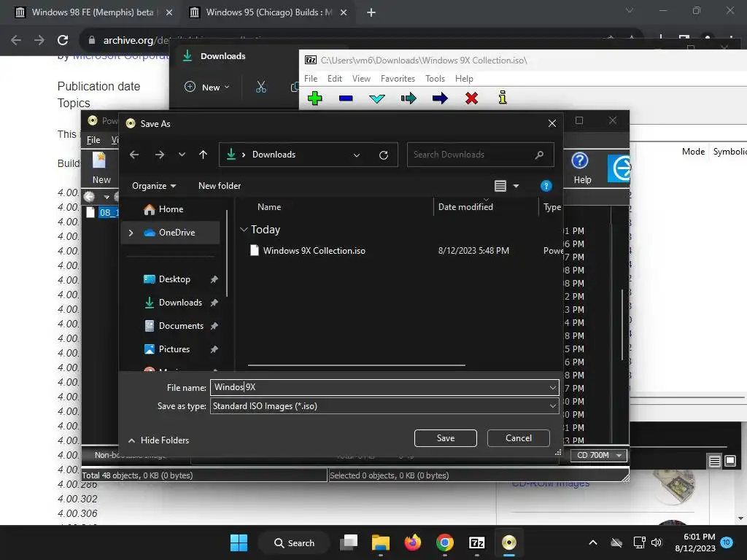Open Firefox from taskbar
This screenshot has height=560, width=747.
click(x=413, y=542)
